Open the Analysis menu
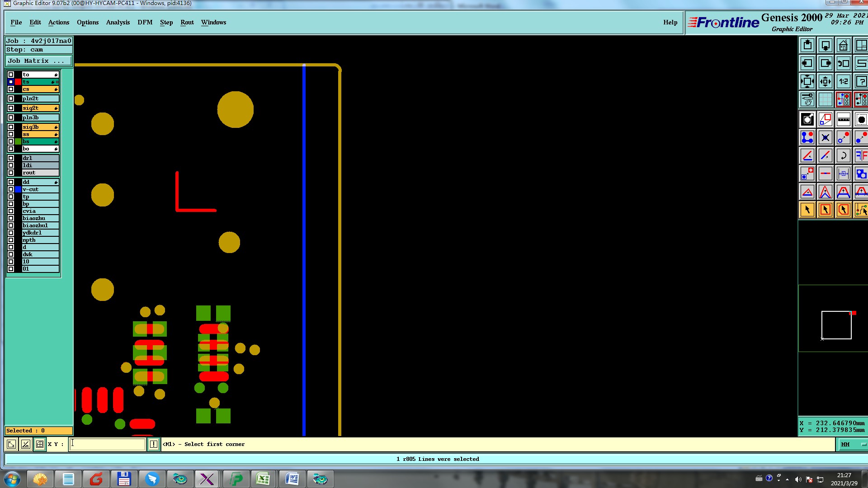The width and height of the screenshot is (868, 488). tap(118, 22)
